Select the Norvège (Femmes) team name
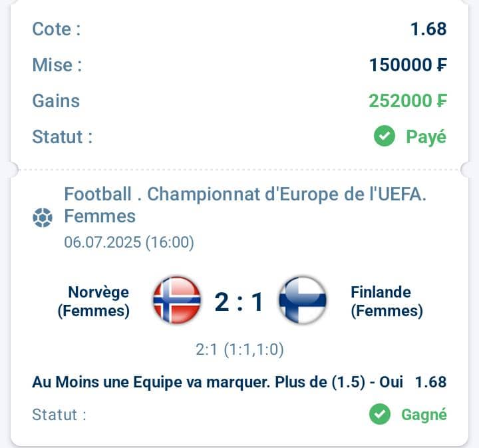Image resolution: width=479 pixels, height=448 pixels. [94, 302]
